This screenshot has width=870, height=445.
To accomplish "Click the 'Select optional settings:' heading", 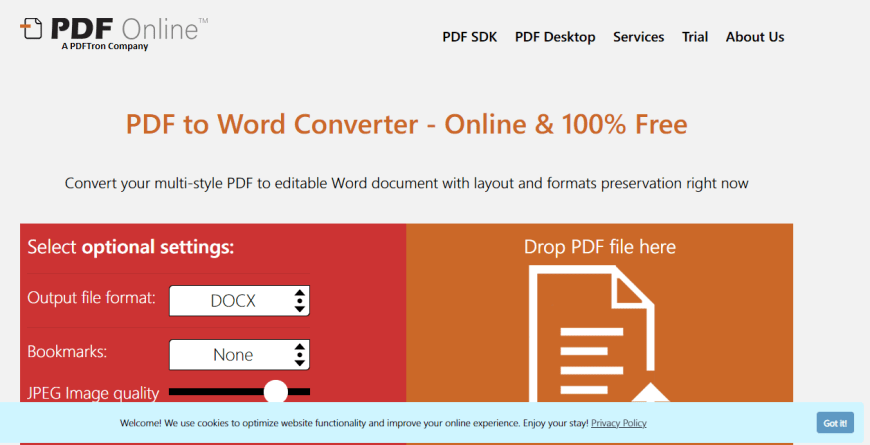I will point(131,247).
